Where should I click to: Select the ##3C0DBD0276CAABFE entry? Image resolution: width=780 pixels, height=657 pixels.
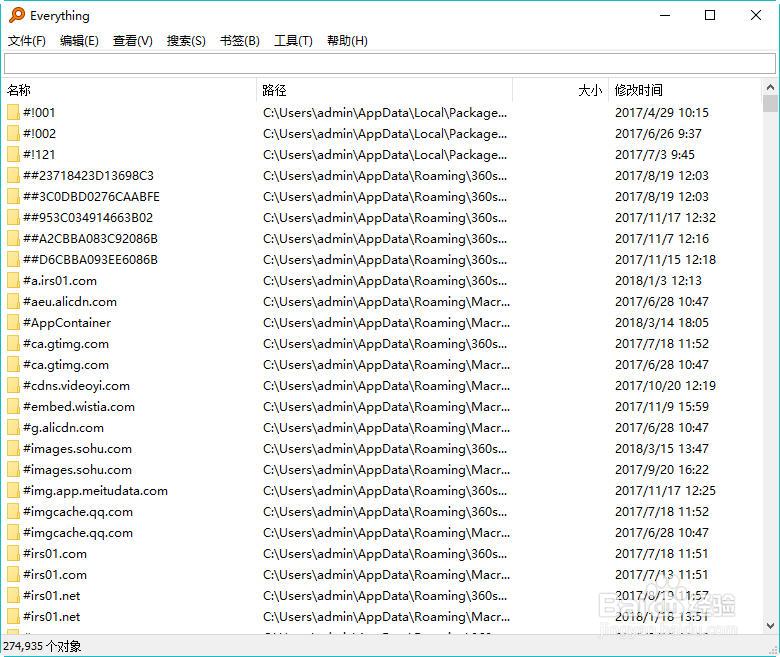pyautogui.click(x=92, y=196)
